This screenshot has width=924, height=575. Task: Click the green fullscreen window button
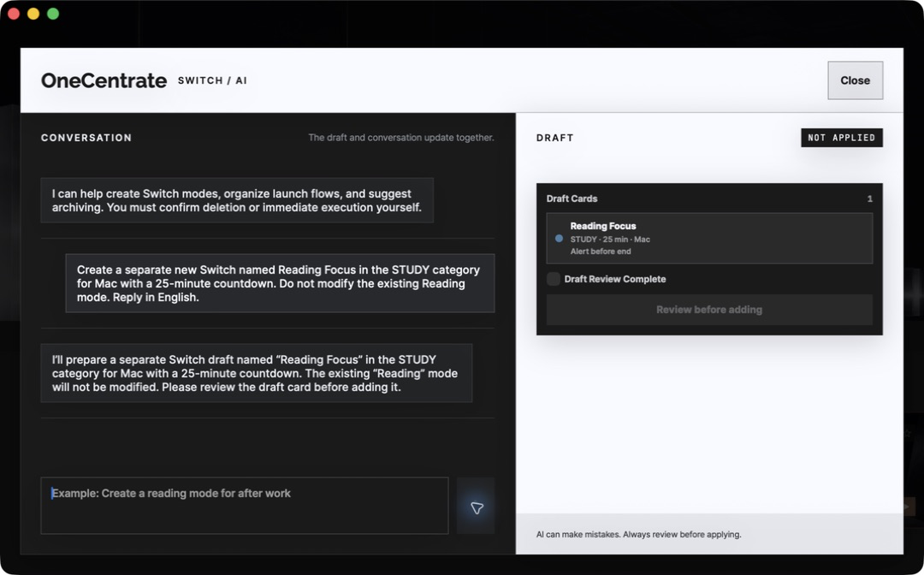[x=53, y=14]
